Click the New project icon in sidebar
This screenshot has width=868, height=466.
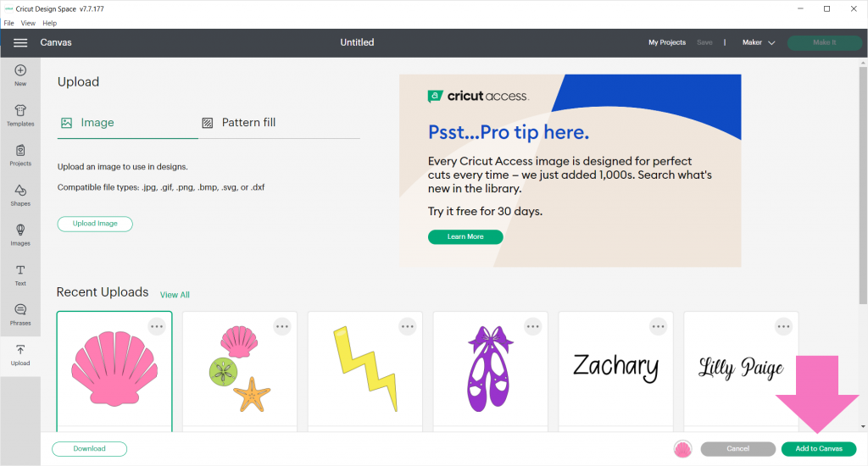20,75
